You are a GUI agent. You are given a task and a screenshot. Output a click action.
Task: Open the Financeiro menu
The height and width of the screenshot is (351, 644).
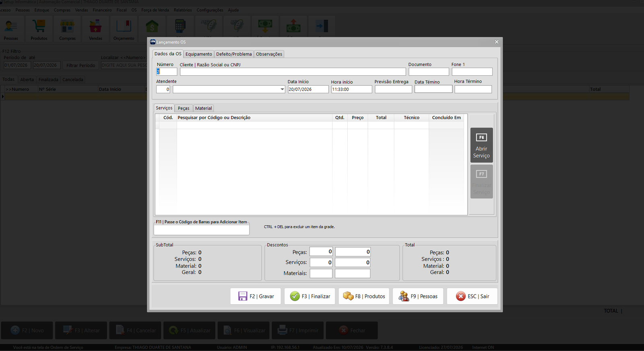pyautogui.click(x=102, y=10)
